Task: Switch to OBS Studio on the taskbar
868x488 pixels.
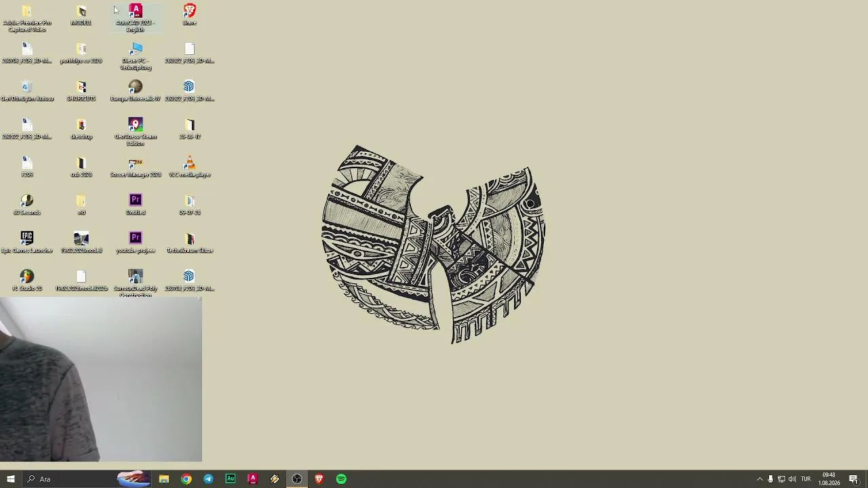Action: [297, 479]
